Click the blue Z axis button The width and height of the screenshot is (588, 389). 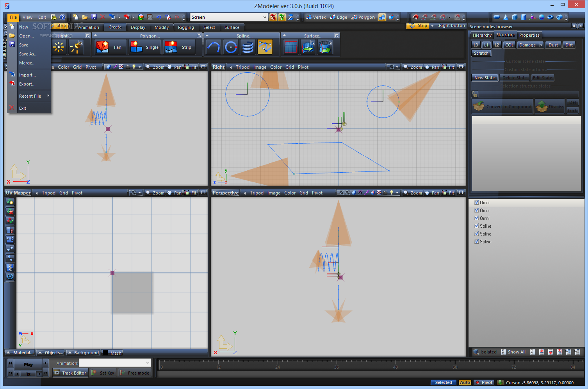click(x=290, y=17)
